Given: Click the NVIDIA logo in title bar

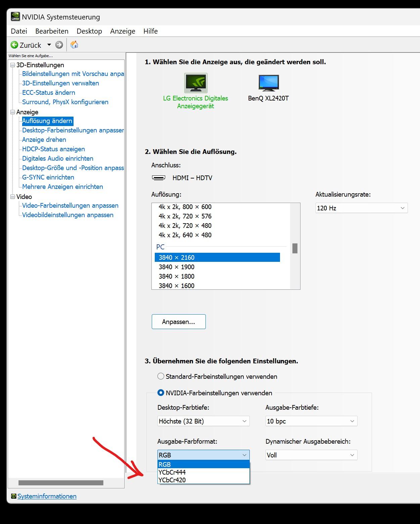Looking at the screenshot, I should (15, 17).
